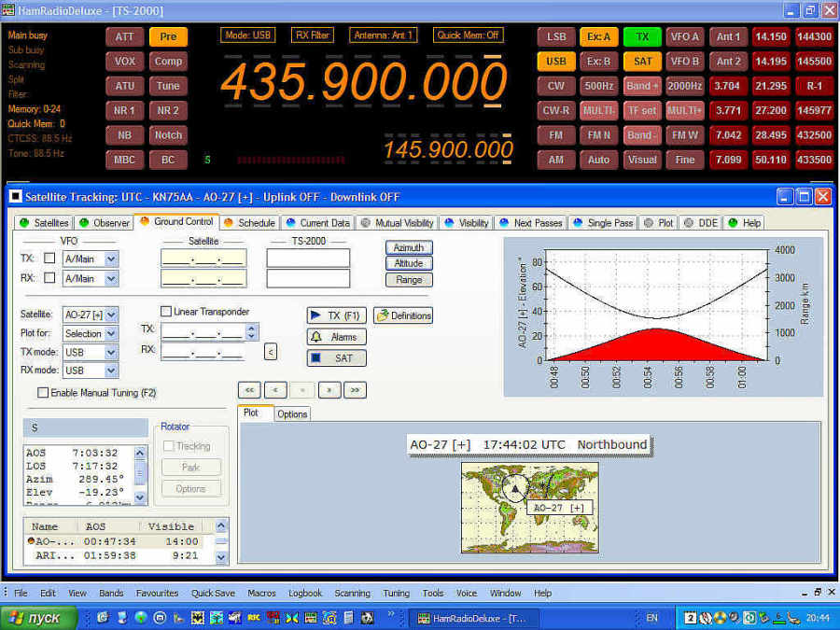Switch to the Satellites tab
840x630 pixels.
44,223
